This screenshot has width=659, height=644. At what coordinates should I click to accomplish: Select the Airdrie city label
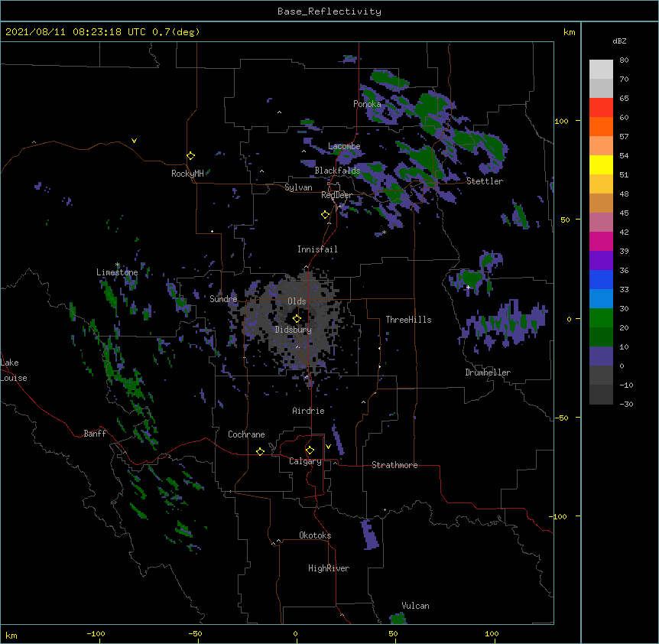pos(309,411)
